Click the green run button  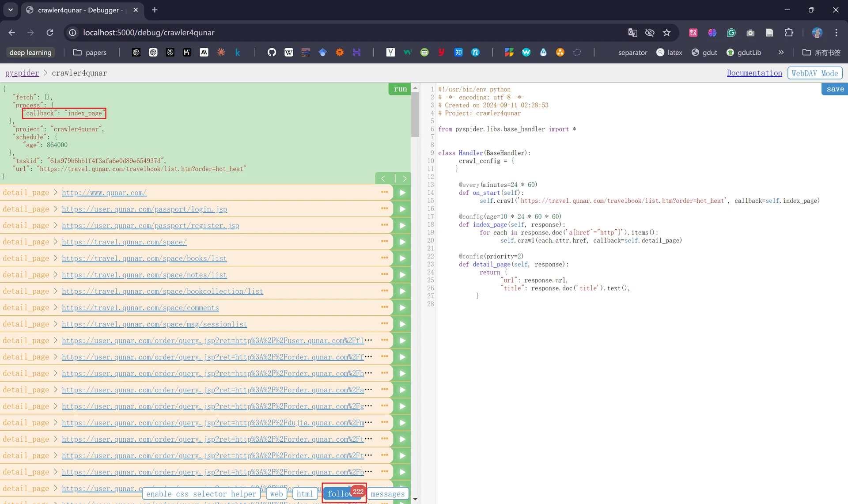pyautogui.click(x=400, y=89)
